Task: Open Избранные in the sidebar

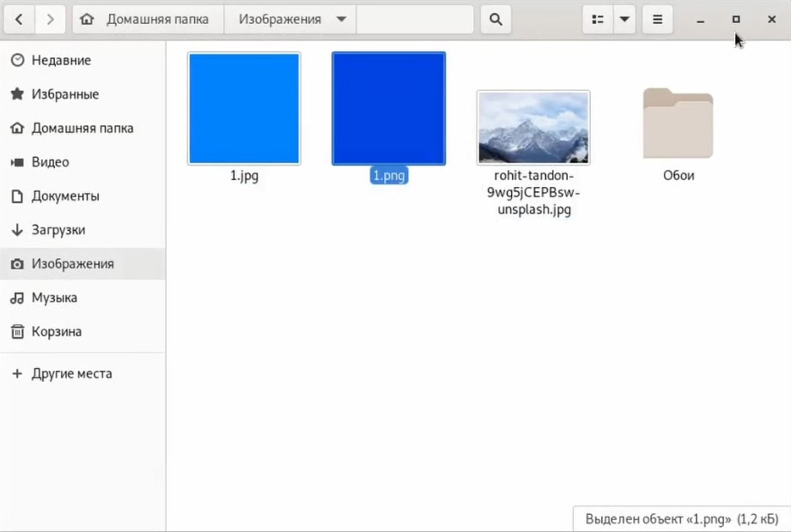Action: (x=82, y=94)
